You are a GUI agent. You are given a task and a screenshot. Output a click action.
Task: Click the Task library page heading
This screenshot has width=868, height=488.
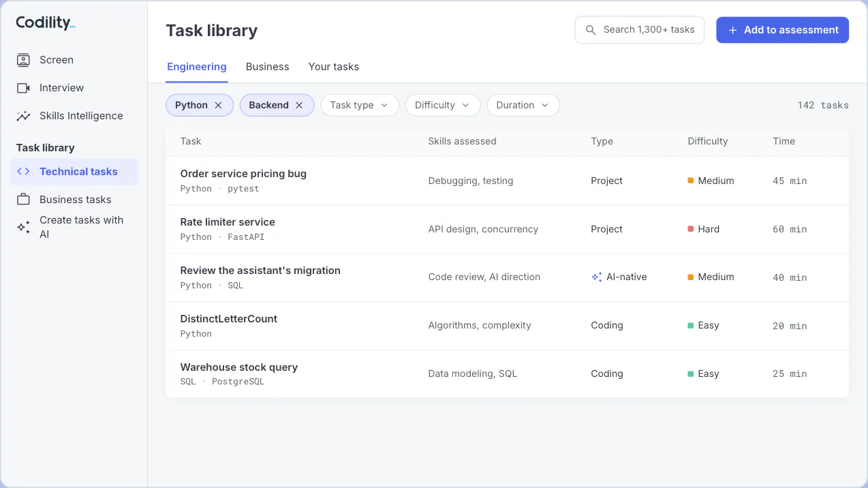(212, 31)
